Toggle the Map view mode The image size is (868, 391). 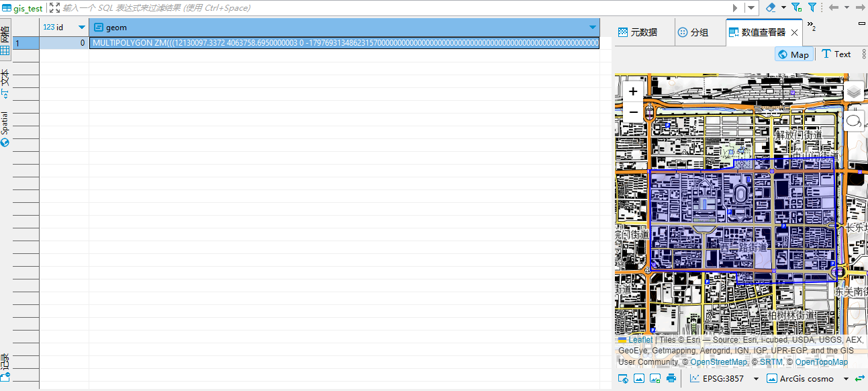point(793,54)
